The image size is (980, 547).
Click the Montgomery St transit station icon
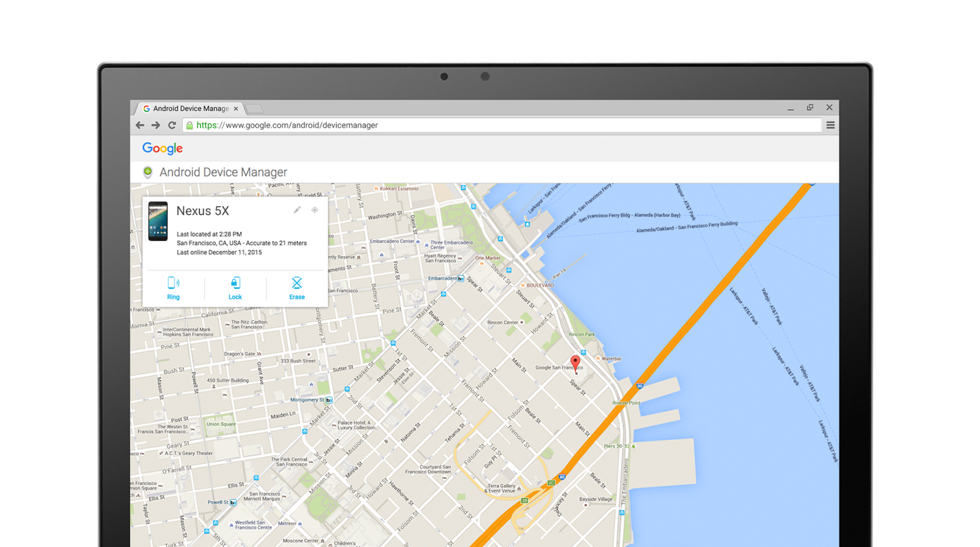coord(329,400)
